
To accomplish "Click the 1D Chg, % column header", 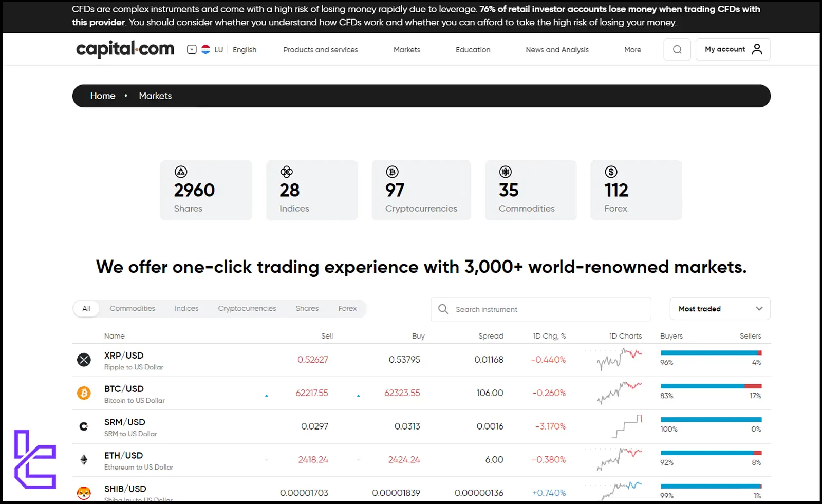I will (x=549, y=336).
